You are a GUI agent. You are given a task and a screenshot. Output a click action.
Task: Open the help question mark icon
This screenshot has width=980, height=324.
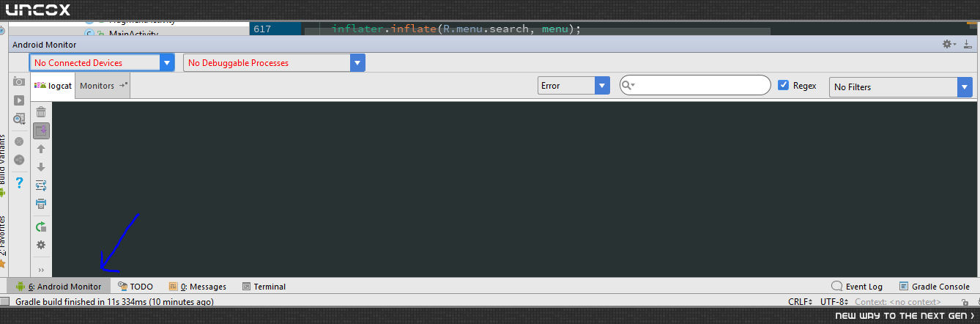point(20,183)
